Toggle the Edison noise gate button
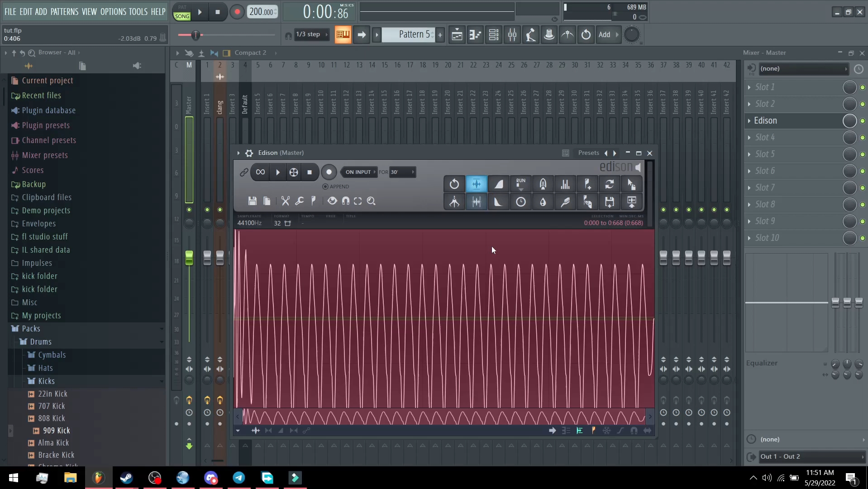This screenshot has height=489, width=868. pos(476,202)
